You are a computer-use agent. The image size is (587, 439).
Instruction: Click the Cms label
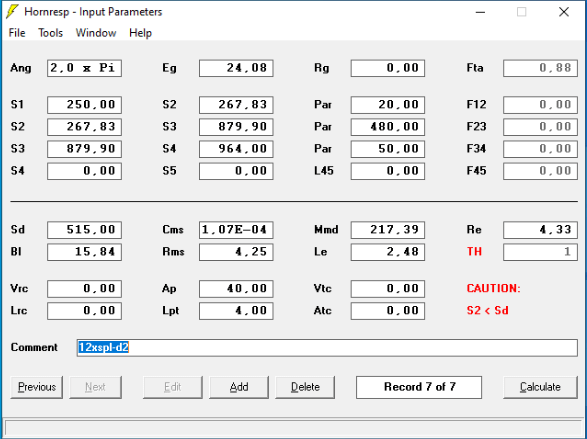(173, 229)
